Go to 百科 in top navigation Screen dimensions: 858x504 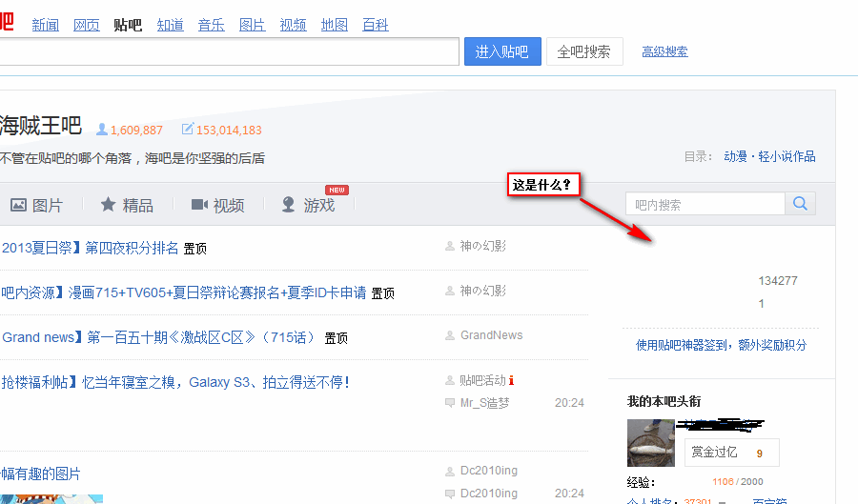tap(376, 26)
